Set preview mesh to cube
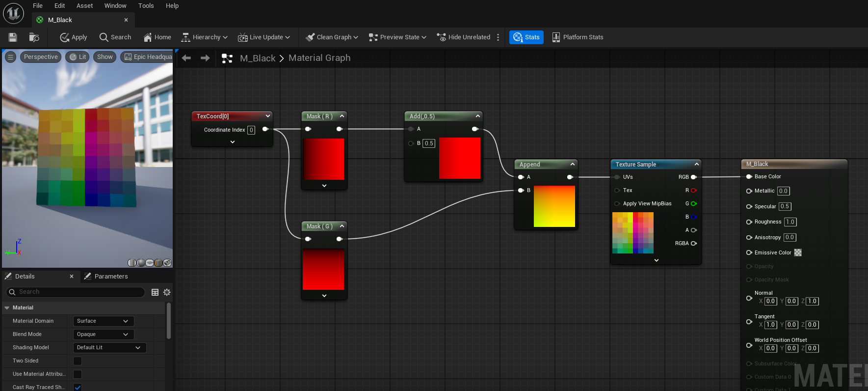This screenshot has width=868, height=391. (158, 263)
